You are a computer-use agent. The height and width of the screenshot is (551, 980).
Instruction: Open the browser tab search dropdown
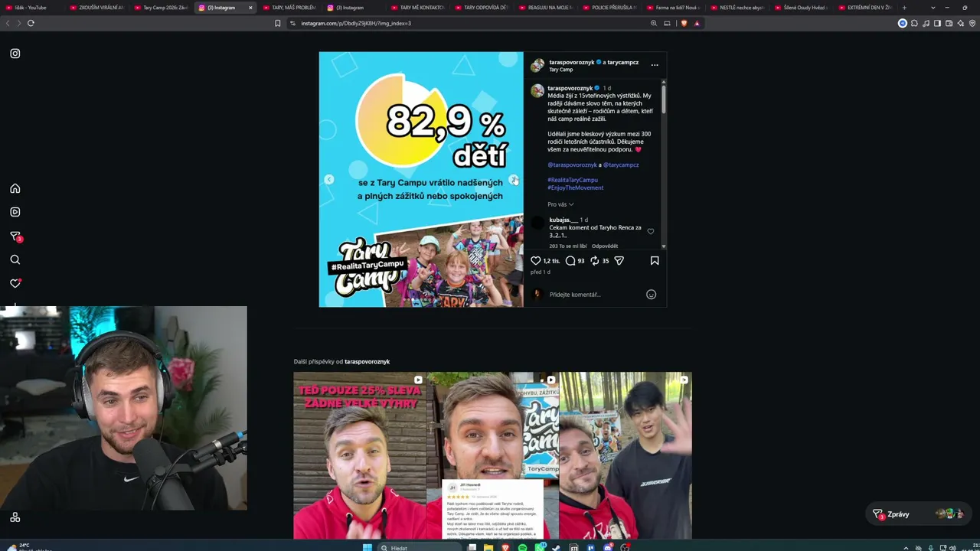pyautogui.click(x=933, y=8)
